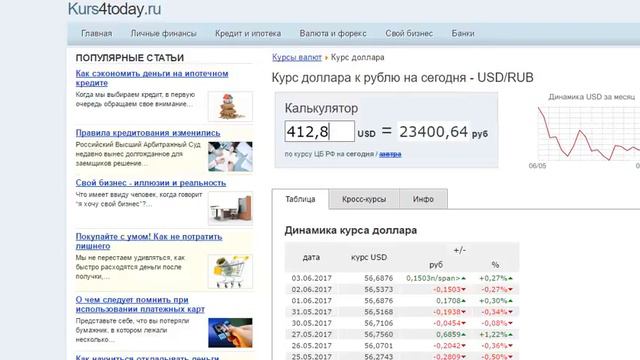
Task: Click the завтра exchange rate link
Action: 390,154
